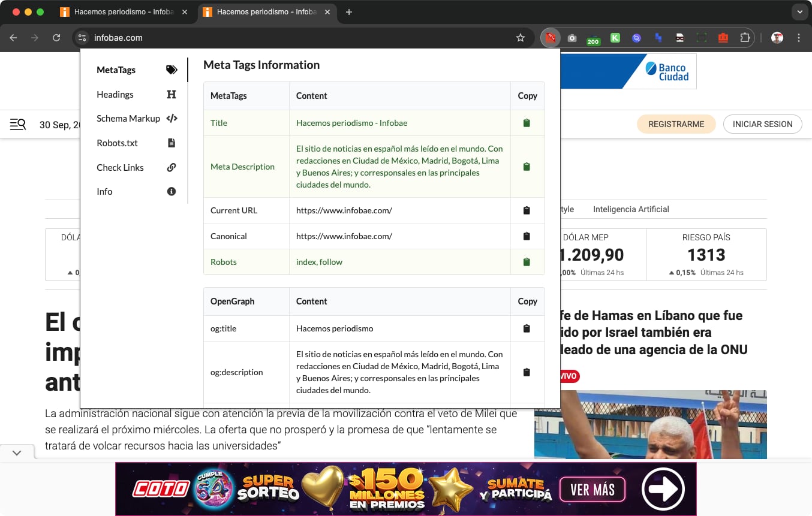Open the Inteligencia Artificial section link

pos(631,209)
